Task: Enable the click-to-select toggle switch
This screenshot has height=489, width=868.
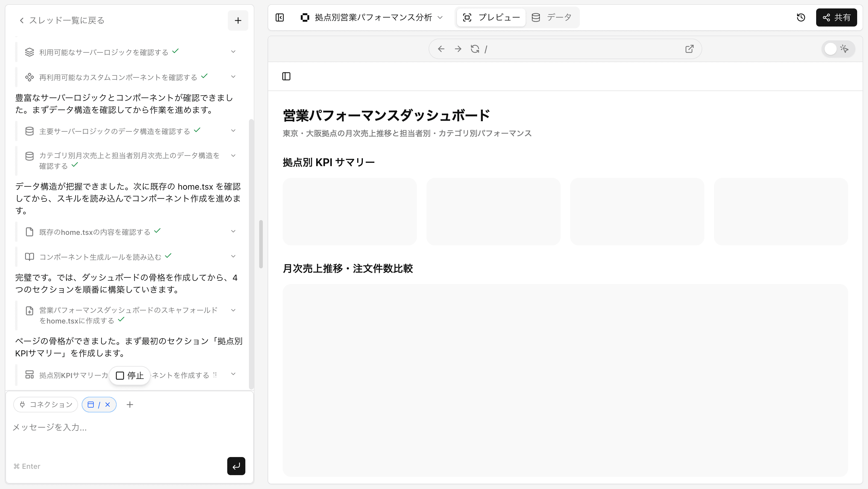Action: (838, 49)
